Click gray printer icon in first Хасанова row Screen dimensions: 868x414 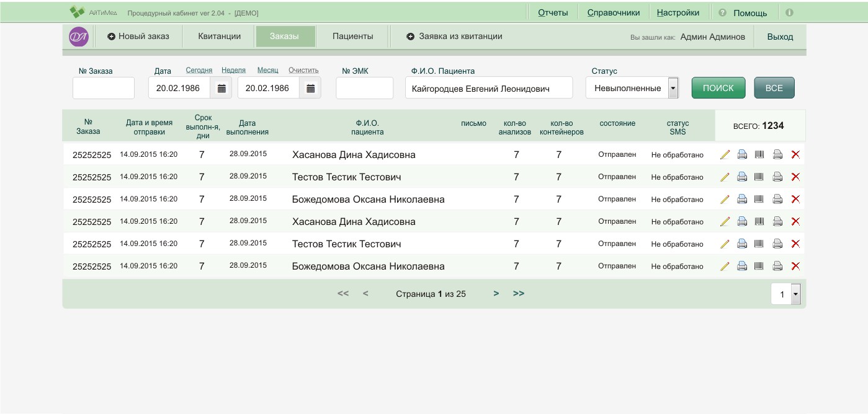click(777, 155)
